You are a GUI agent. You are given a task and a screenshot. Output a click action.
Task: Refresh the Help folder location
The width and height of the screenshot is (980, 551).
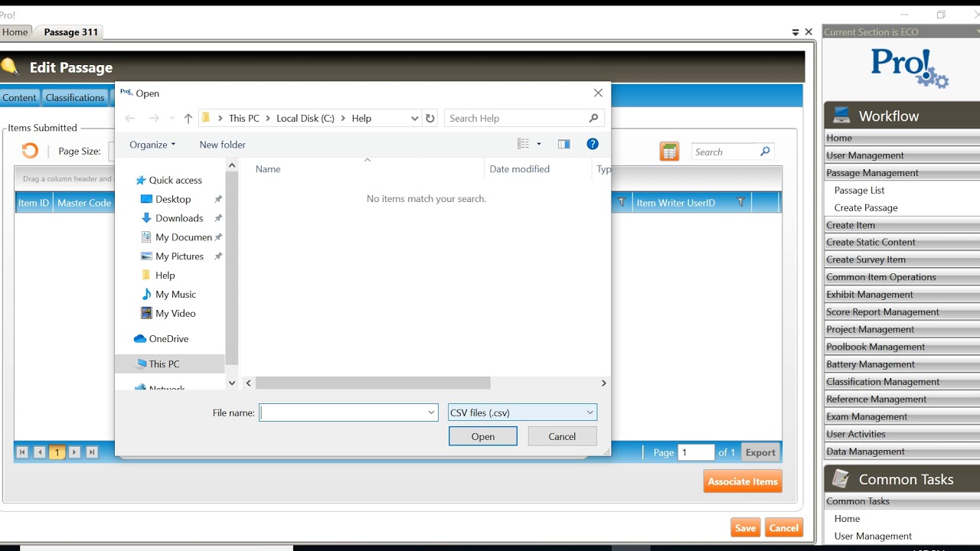pyautogui.click(x=430, y=118)
